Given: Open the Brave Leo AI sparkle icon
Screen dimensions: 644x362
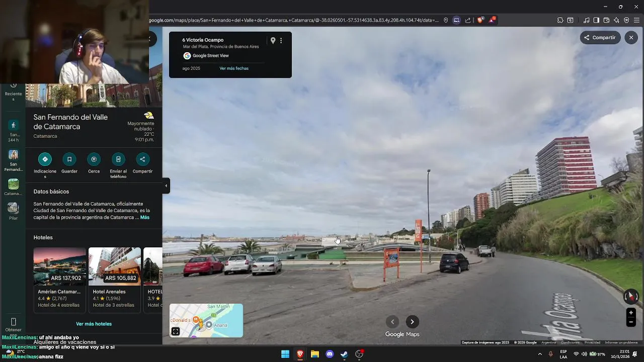Looking at the screenshot, I should pyautogui.click(x=616, y=20).
